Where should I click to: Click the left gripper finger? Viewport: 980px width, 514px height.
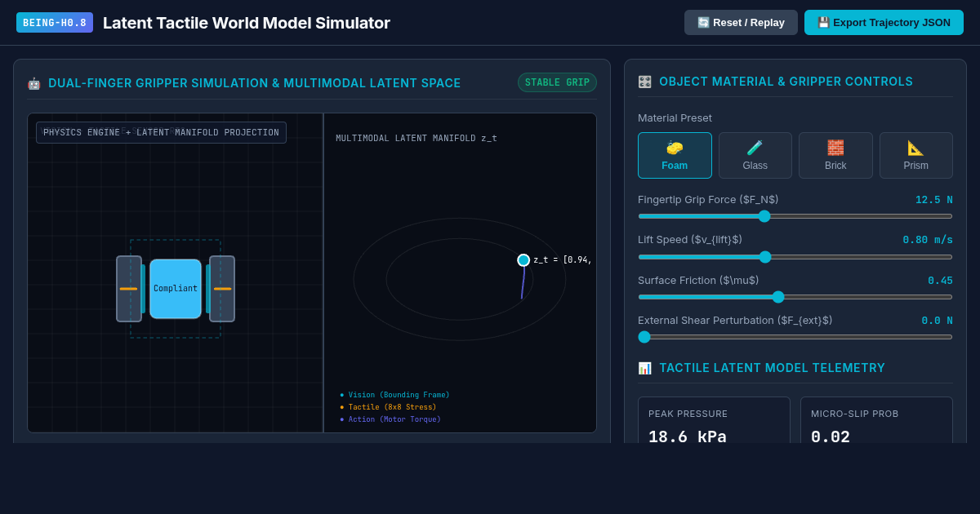point(129,289)
